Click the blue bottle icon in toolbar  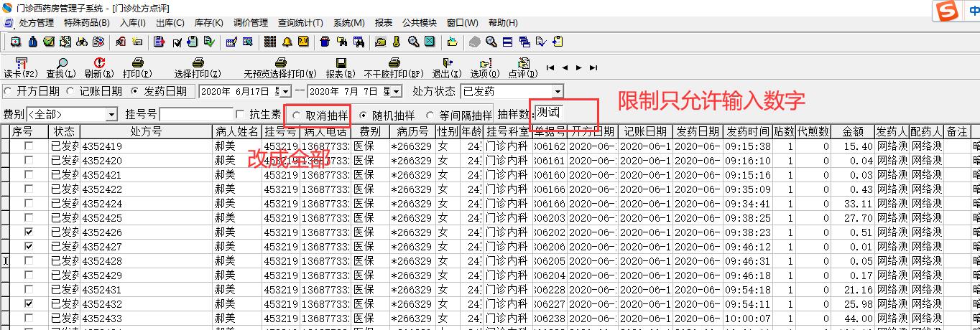[x=32, y=42]
